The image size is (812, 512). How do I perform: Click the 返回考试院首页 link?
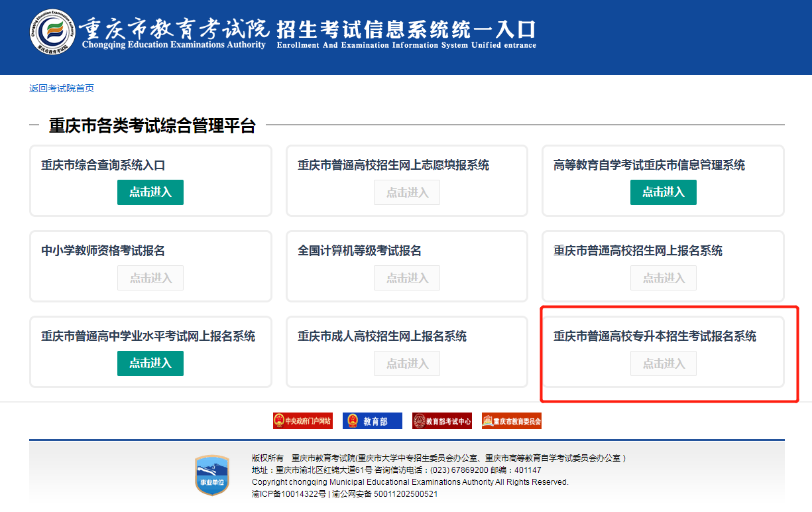tap(62, 88)
